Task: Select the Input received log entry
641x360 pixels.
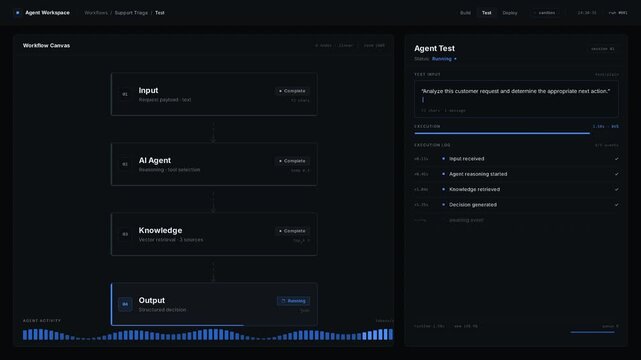Action: pos(516,159)
